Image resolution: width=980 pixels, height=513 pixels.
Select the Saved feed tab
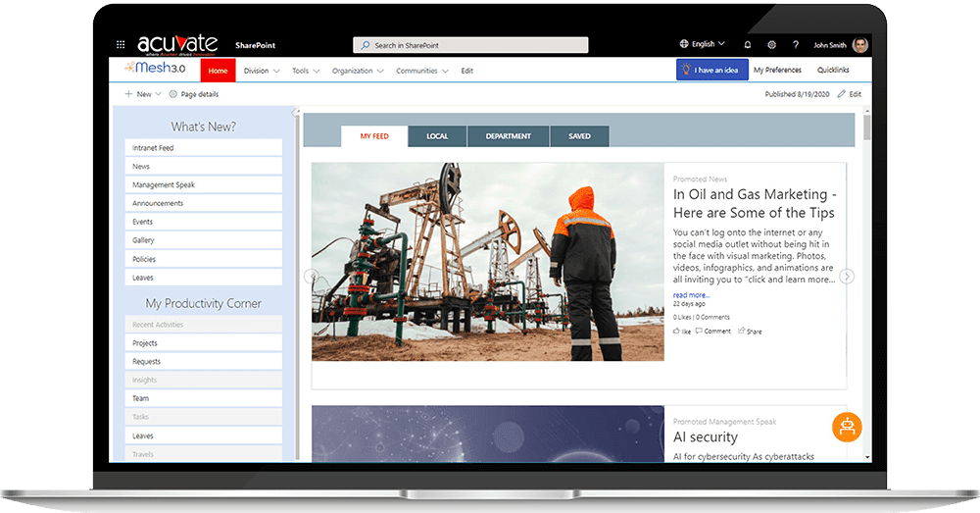coord(579,136)
